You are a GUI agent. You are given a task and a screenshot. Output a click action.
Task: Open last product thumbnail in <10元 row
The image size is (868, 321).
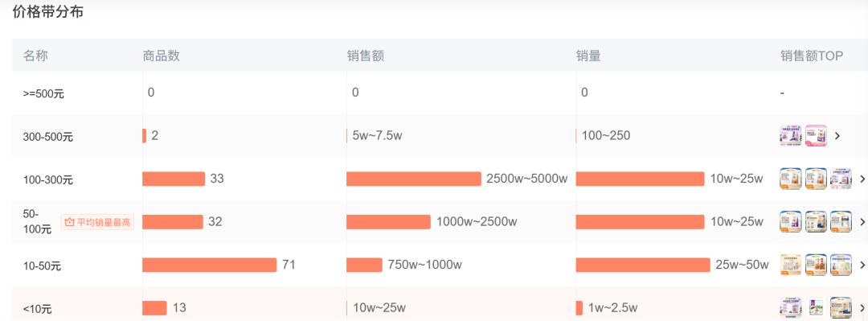(841, 307)
